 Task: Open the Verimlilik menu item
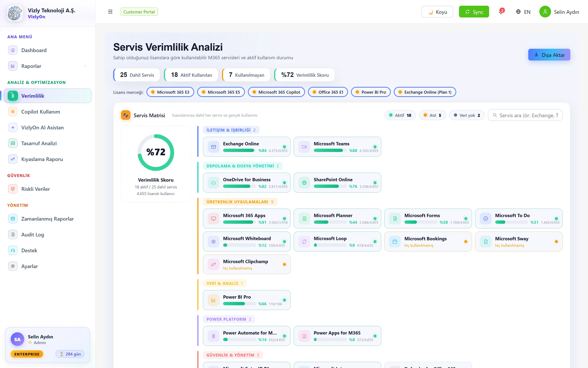(48, 96)
